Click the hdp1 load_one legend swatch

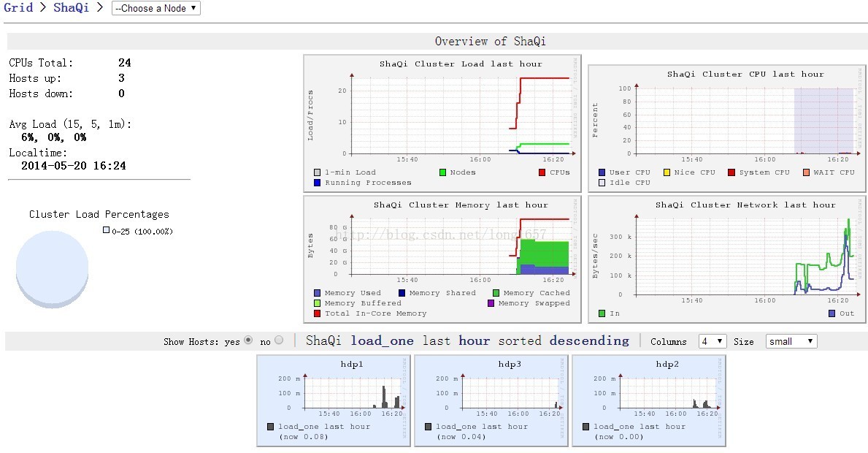[x=271, y=427]
